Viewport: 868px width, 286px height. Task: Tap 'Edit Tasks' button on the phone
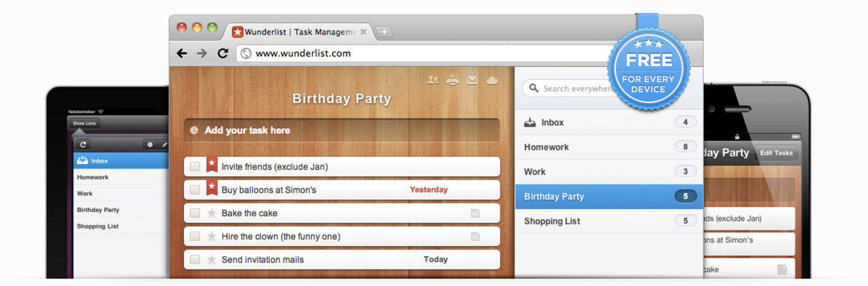776,153
